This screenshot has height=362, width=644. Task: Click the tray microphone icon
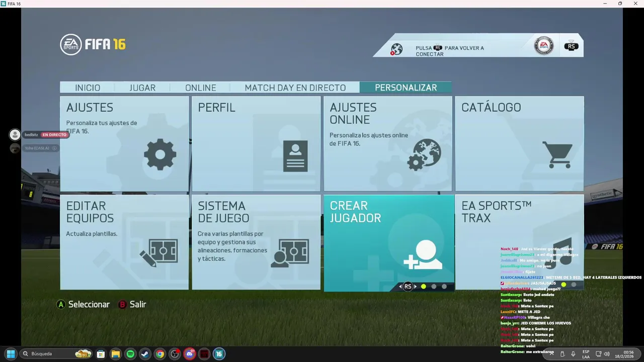tap(573, 354)
